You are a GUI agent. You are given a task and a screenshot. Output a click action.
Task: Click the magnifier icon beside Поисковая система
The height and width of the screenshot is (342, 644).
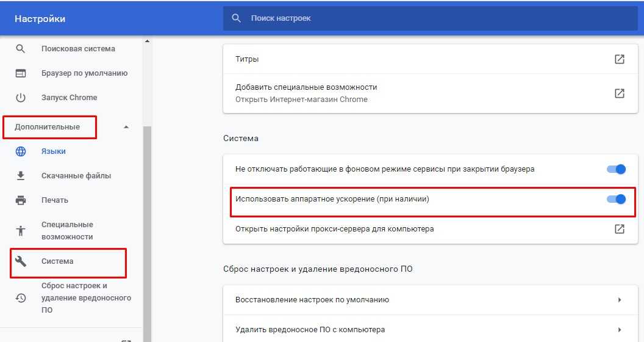coord(21,49)
